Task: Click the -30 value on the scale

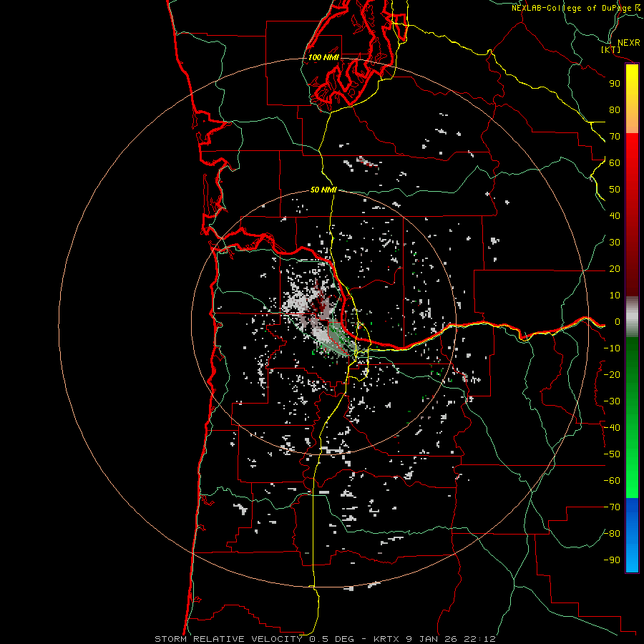Action: (x=612, y=401)
